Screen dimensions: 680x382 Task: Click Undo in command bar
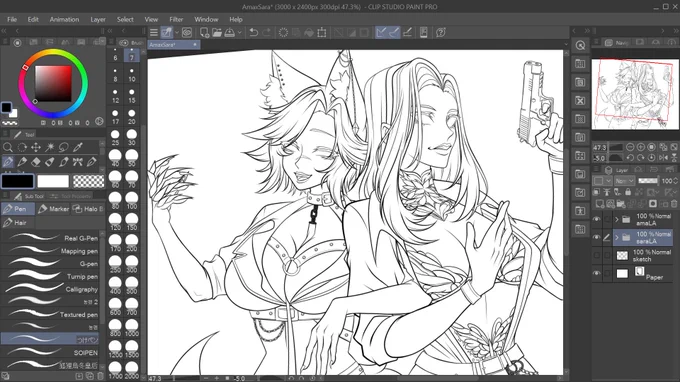coord(254,33)
